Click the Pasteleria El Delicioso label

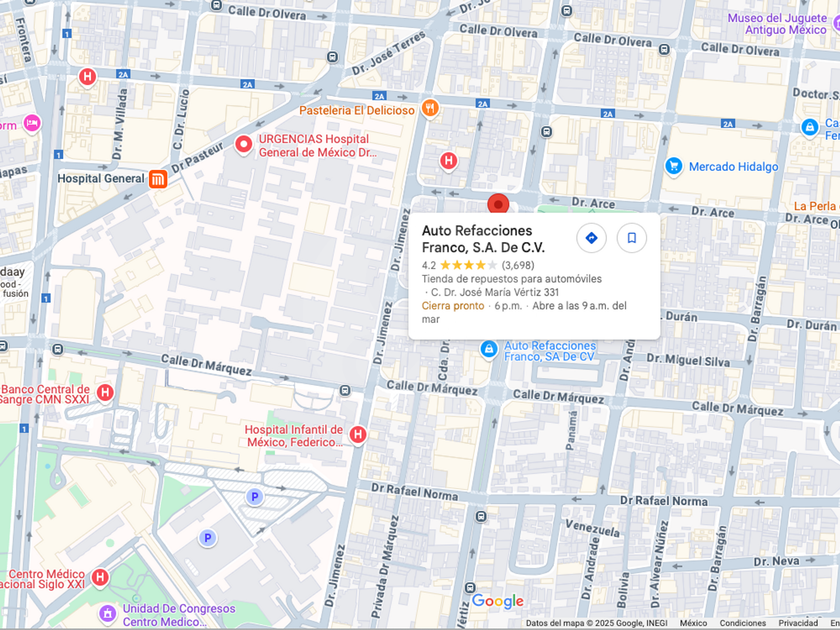(357, 110)
